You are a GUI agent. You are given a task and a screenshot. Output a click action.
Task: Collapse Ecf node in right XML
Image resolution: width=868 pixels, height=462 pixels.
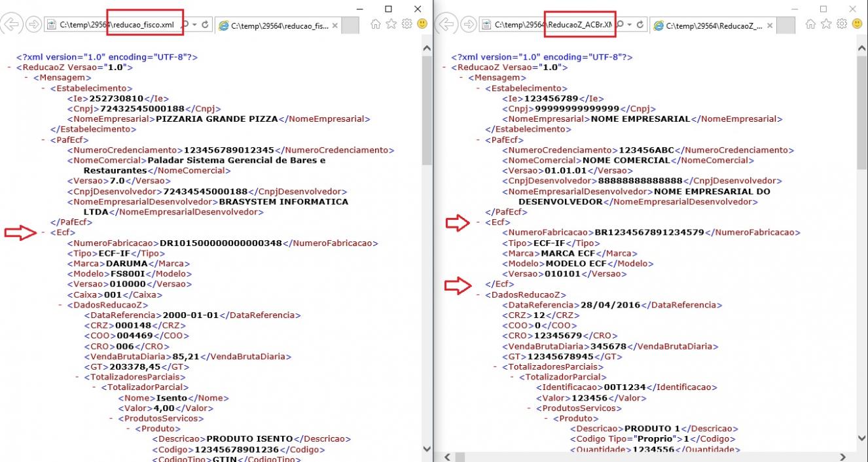(x=478, y=222)
